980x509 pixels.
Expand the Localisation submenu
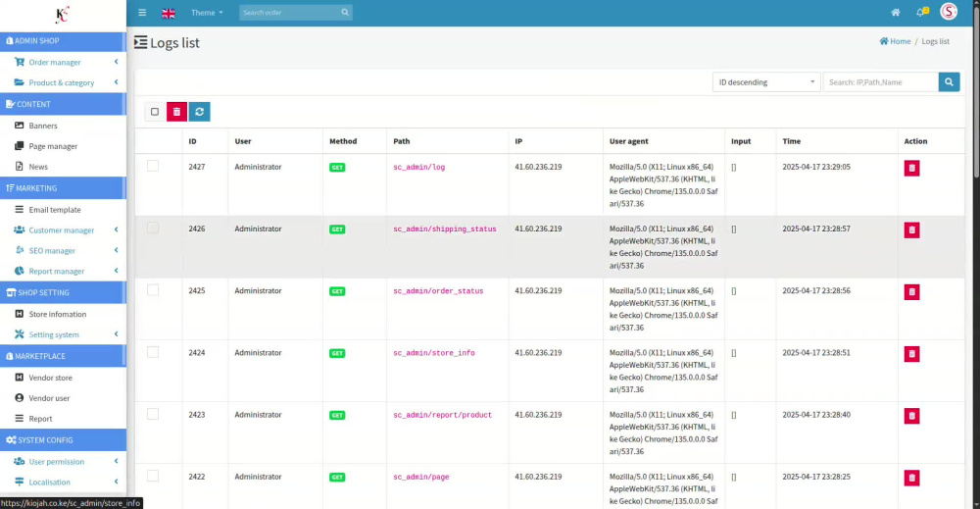pyautogui.click(x=117, y=482)
